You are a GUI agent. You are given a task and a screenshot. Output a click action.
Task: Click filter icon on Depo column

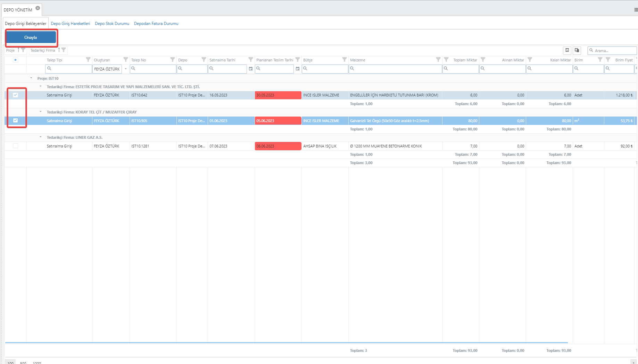(204, 60)
